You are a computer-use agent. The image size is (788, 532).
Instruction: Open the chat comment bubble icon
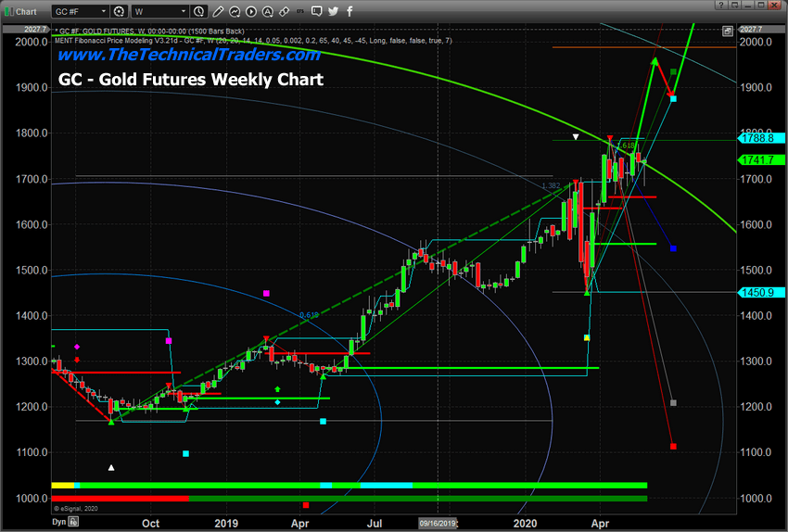pos(317,11)
